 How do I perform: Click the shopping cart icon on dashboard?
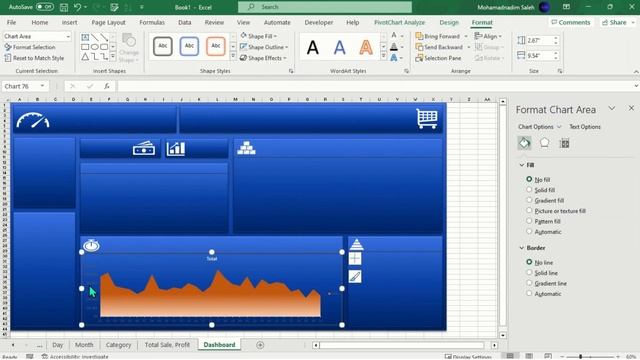(427, 119)
